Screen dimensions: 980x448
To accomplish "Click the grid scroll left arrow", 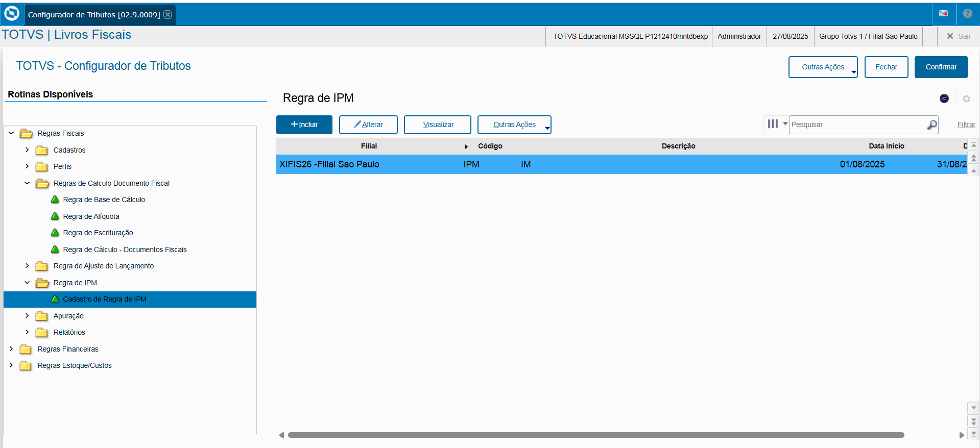I will [281, 435].
